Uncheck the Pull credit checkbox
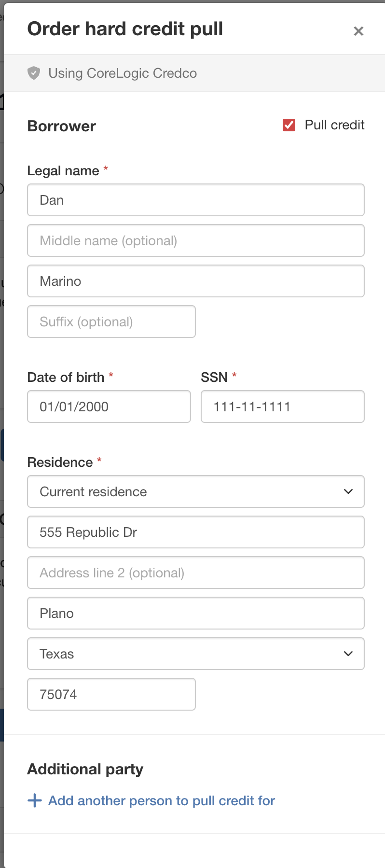Screen dimensions: 385x868 289,125
